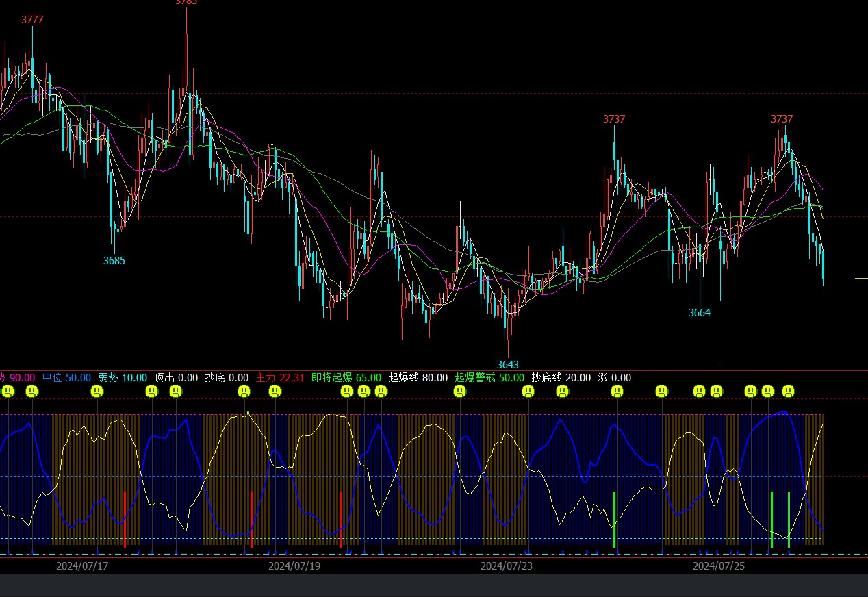Click the 2024/07/17 date on time axis
This screenshot has width=868, height=597.
(x=82, y=566)
